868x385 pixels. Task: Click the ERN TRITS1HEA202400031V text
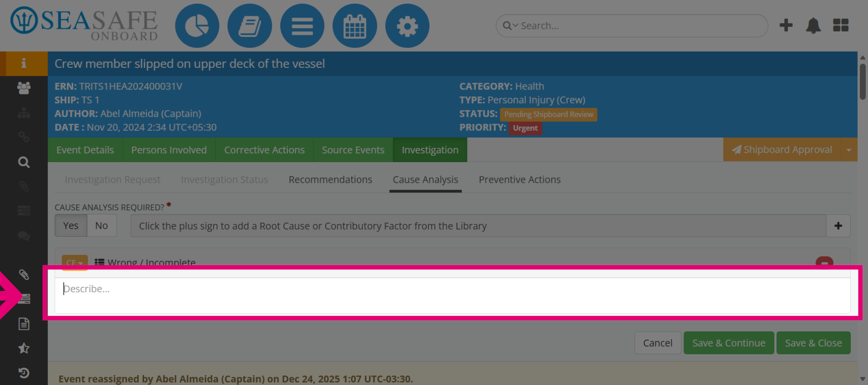tap(118, 86)
